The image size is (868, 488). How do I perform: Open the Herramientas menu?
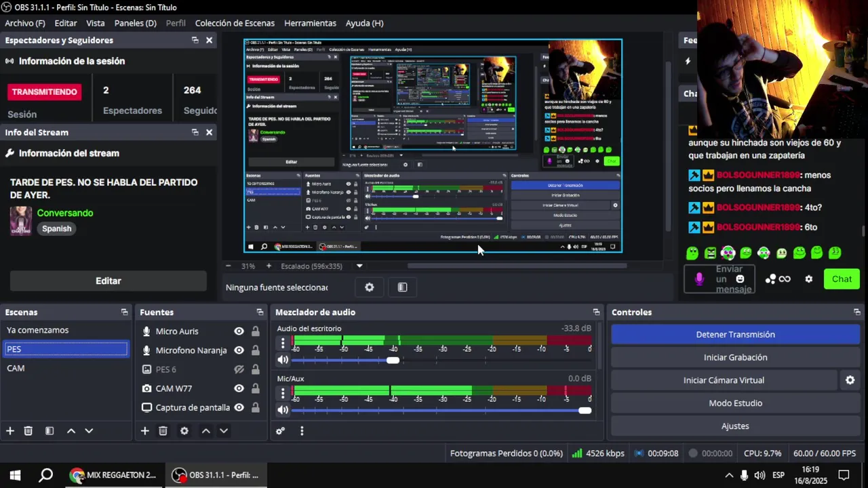[310, 23]
